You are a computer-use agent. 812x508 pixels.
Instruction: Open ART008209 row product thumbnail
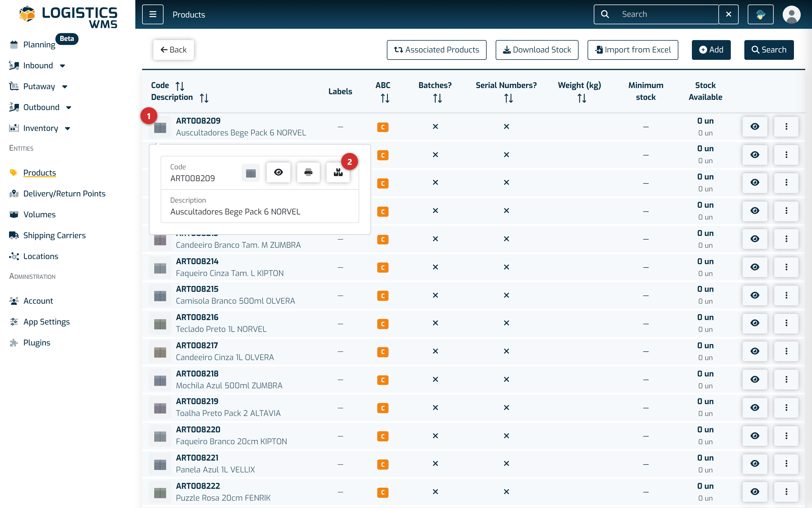160,127
